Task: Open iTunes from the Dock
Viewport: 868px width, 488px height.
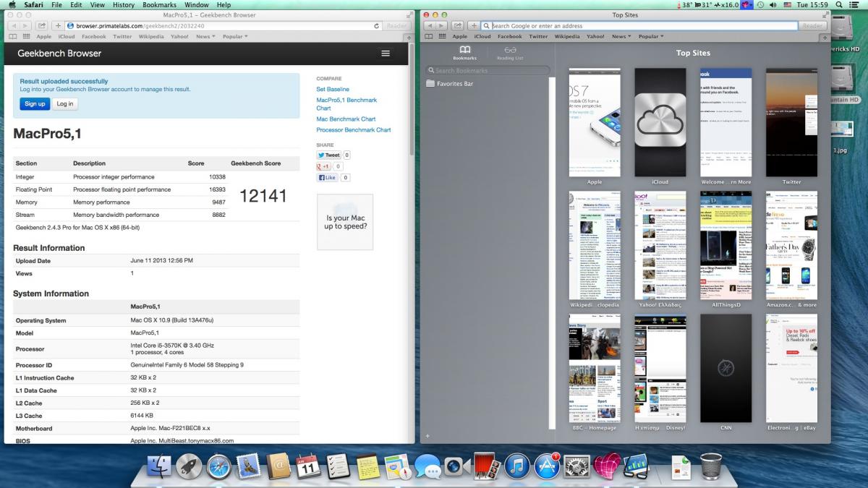Action: (518, 467)
